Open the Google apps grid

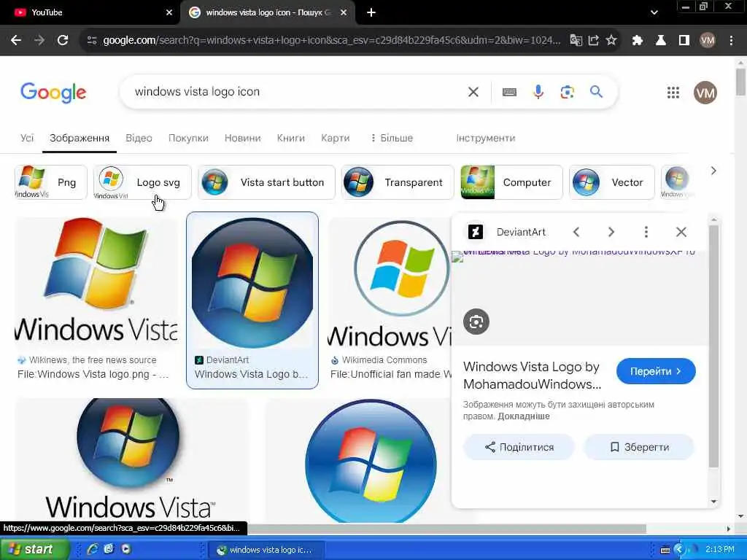[673, 93]
